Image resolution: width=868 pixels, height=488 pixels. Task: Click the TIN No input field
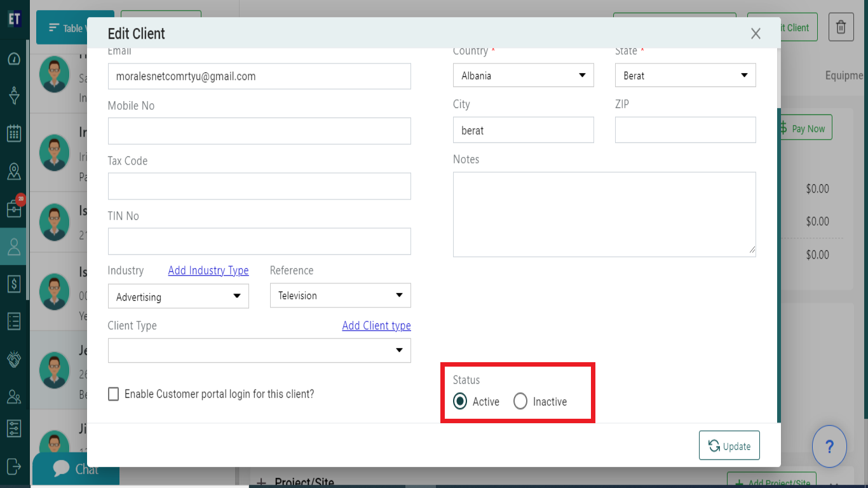(259, 241)
